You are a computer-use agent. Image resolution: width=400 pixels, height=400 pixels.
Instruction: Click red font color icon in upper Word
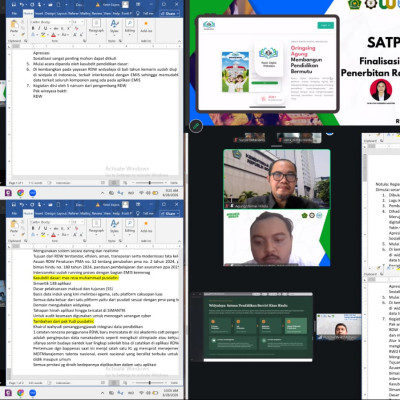coord(53,35)
